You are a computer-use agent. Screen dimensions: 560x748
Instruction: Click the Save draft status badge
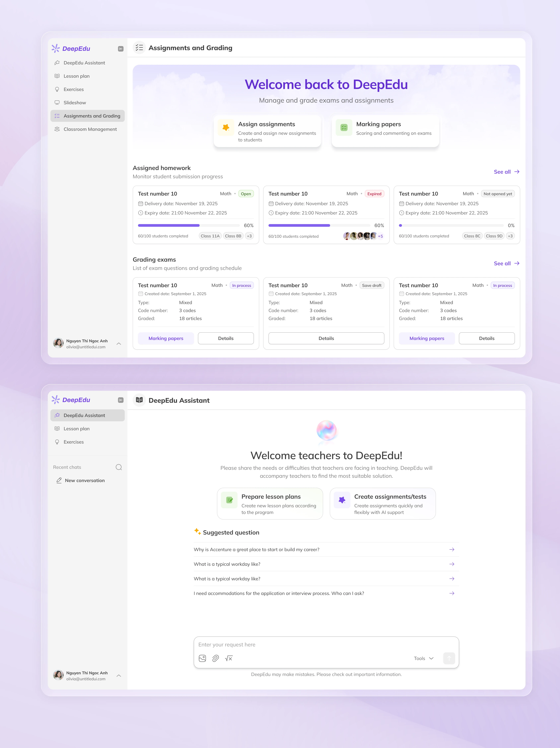click(372, 285)
